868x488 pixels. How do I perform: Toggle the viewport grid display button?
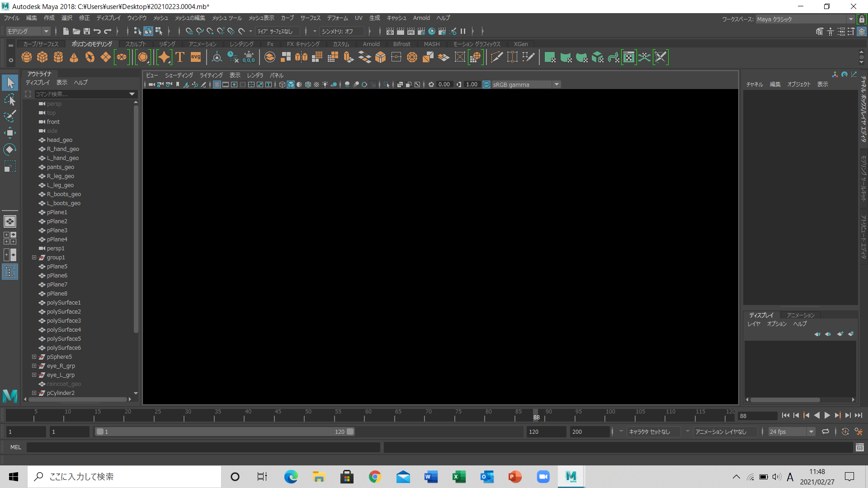pyautogui.click(x=217, y=84)
